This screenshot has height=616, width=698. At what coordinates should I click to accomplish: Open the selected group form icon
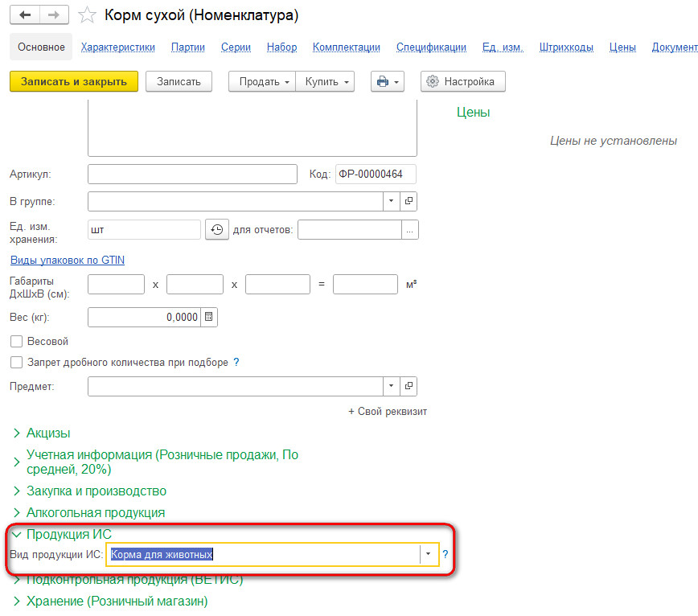(x=409, y=201)
